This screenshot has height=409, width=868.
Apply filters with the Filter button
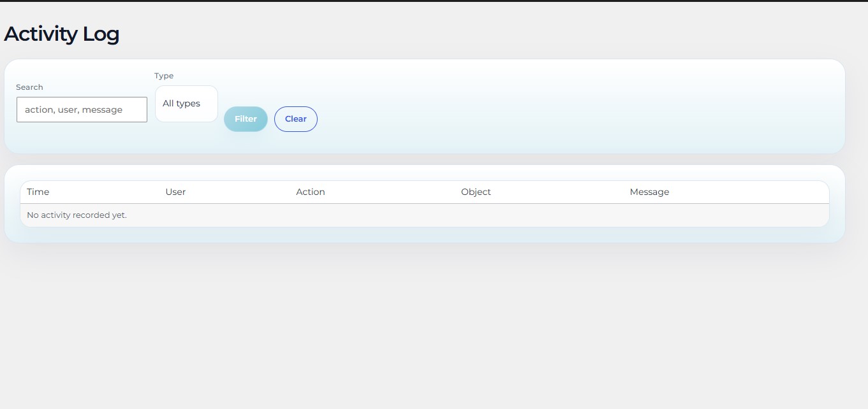[246, 119]
